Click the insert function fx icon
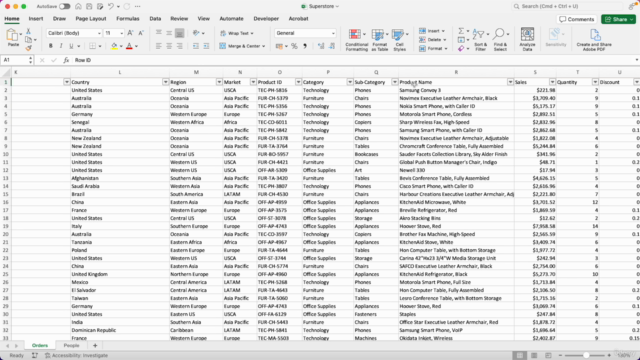 click(x=66, y=60)
